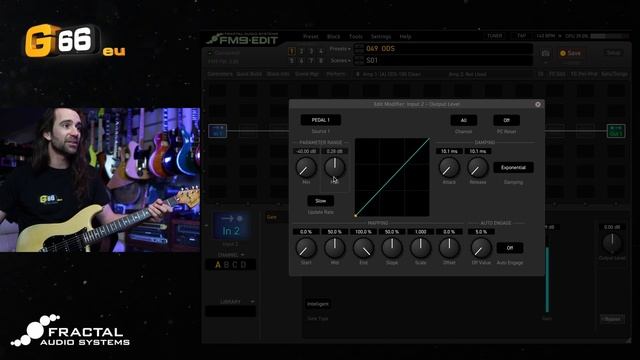Select the Scale value field 1.000
640x360 pixels.
tap(420, 232)
